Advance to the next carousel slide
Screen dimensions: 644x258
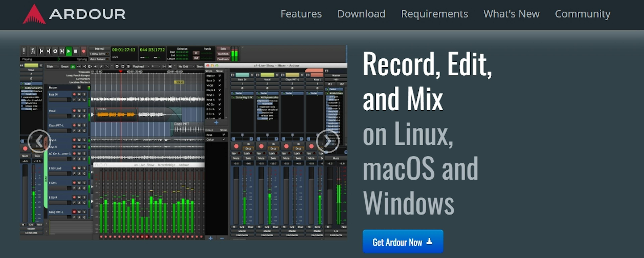(x=328, y=141)
